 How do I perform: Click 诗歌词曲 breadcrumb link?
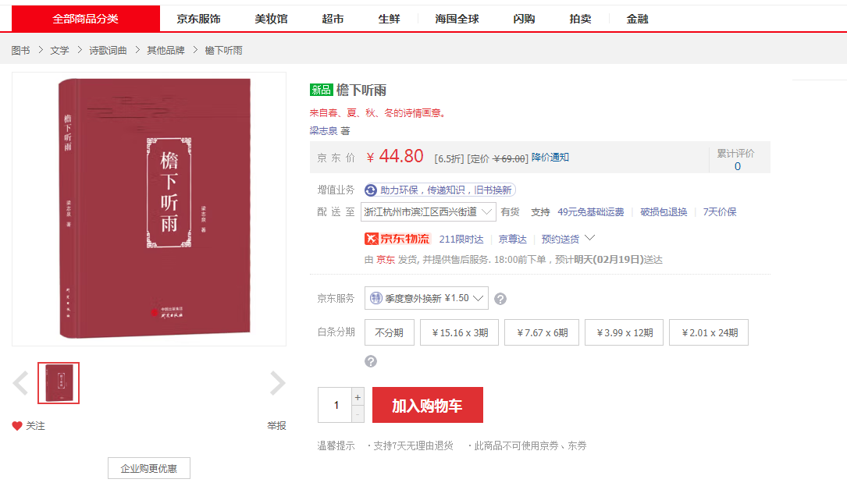click(x=108, y=50)
